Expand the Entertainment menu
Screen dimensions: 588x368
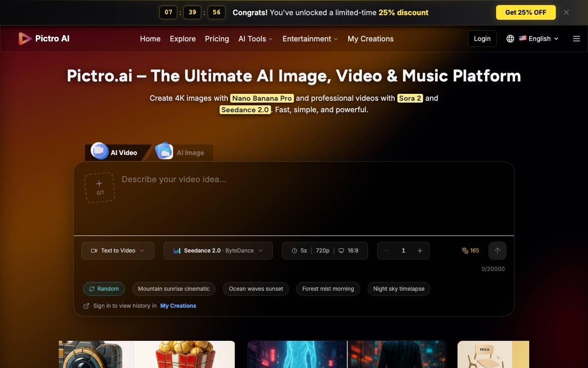tap(310, 39)
